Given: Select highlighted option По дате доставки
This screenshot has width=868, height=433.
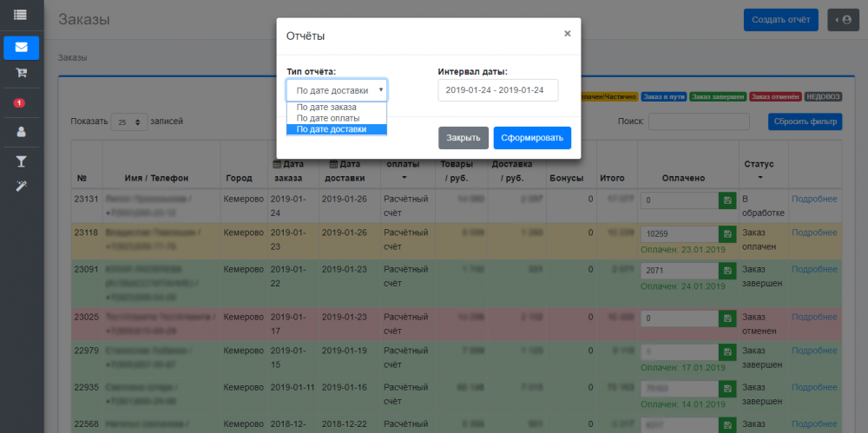Looking at the screenshot, I should pos(337,129).
